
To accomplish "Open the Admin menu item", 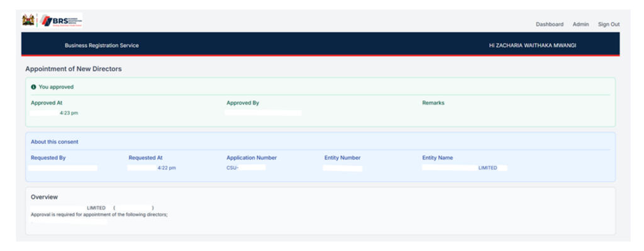I will [580, 25].
